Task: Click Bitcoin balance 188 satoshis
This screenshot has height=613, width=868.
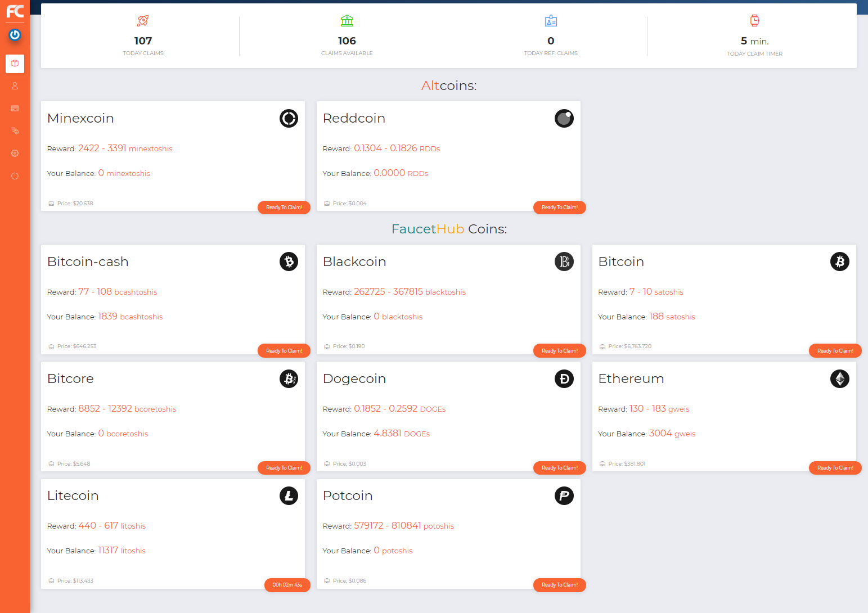Action: click(672, 317)
